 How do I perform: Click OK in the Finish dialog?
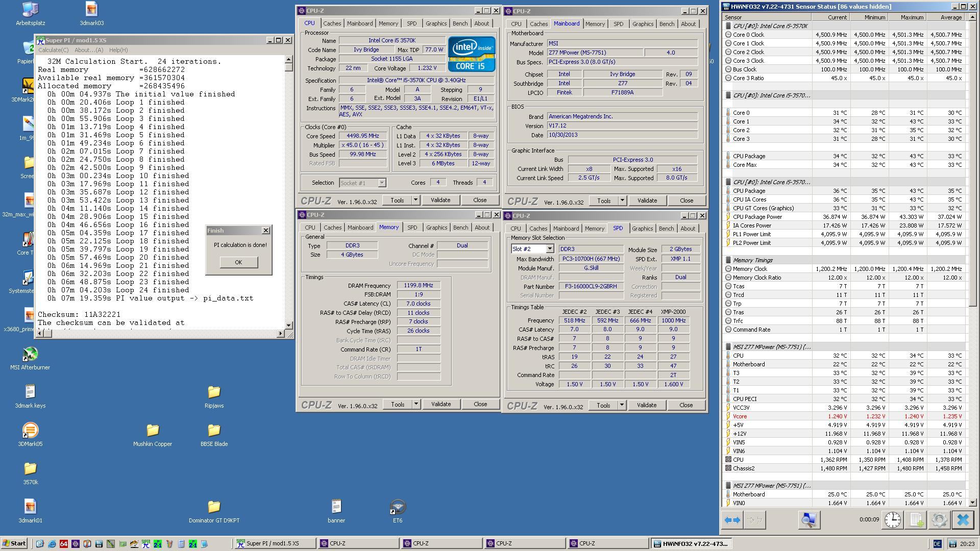[x=238, y=262]
